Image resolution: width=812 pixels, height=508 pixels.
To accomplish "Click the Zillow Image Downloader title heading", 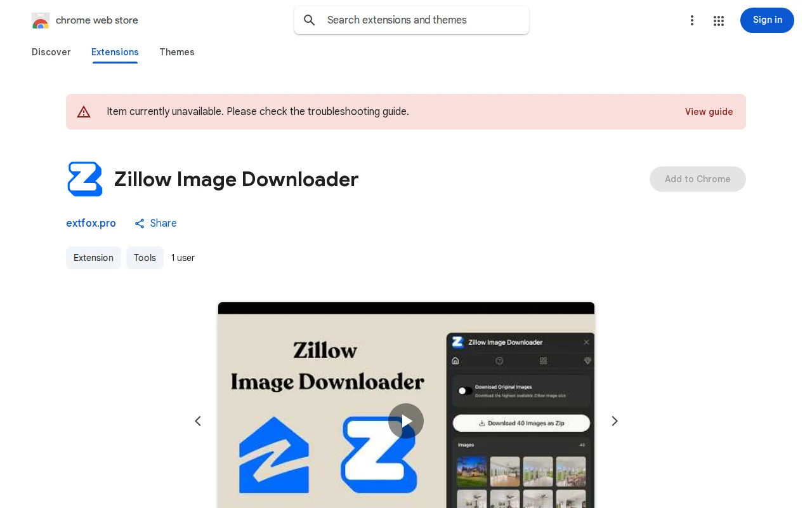I will (236, 179).
